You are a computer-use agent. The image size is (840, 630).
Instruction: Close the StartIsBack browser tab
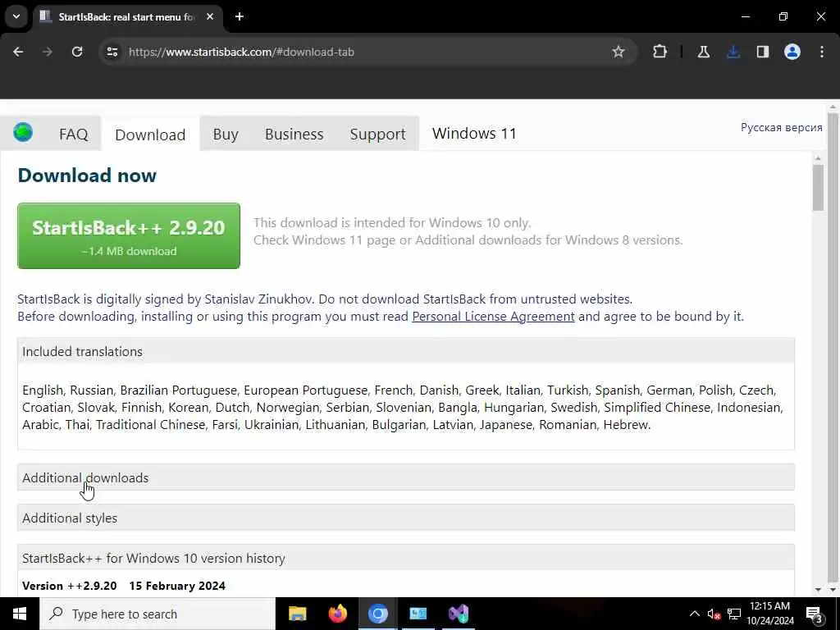coord(210,16)
